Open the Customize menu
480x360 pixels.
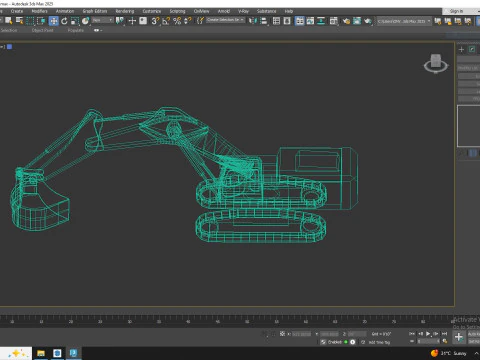coord(152,11)
